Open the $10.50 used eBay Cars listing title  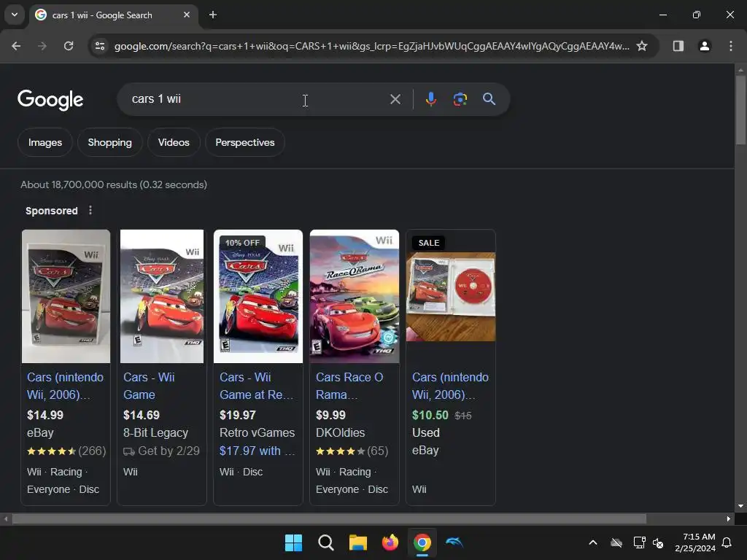[450, 386]
